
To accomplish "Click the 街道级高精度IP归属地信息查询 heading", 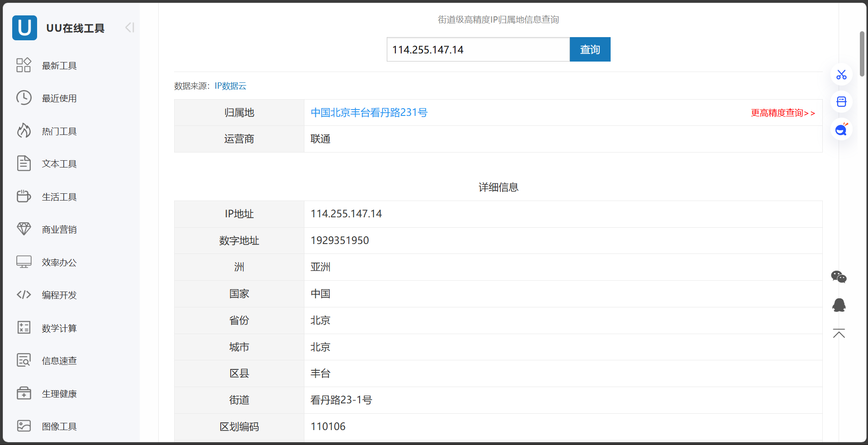I will click(x=498, y=19).
